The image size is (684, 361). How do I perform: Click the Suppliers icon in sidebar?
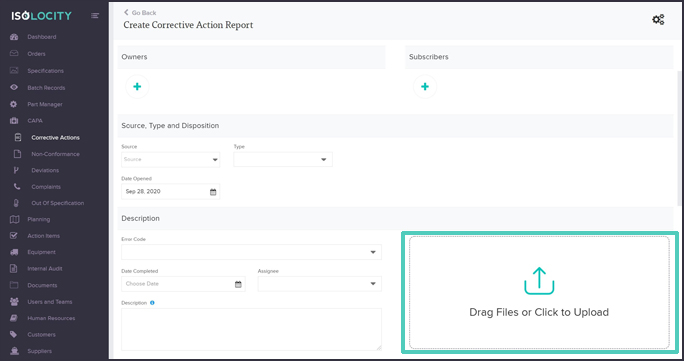click(14, 351)
